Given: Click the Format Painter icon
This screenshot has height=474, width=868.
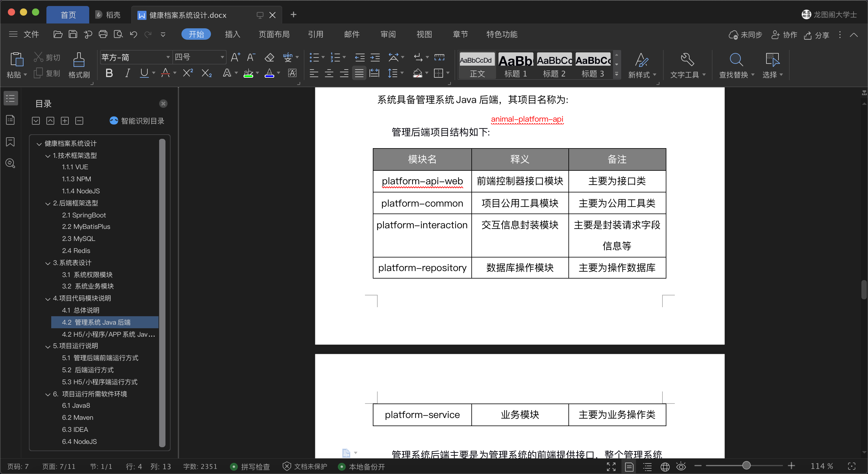Looking at the screenshot, I should 79,65.
